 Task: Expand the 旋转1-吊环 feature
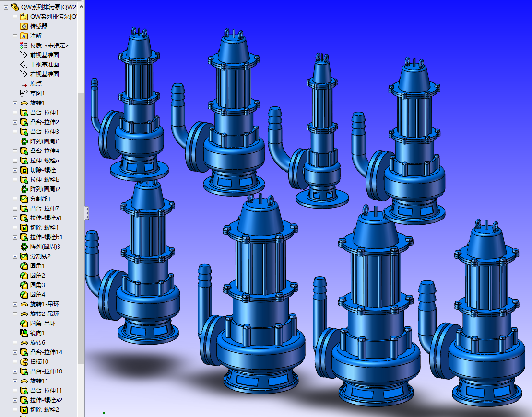pyautogui.click(x=15, y=304)
